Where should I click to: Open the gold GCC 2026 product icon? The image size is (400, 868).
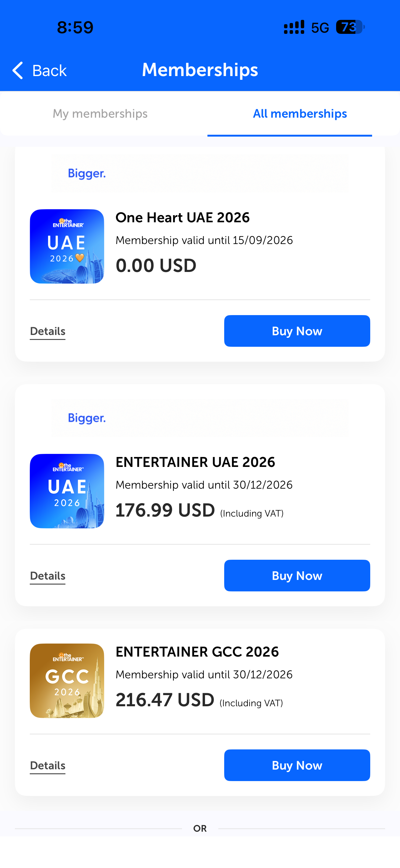(67, 681)
